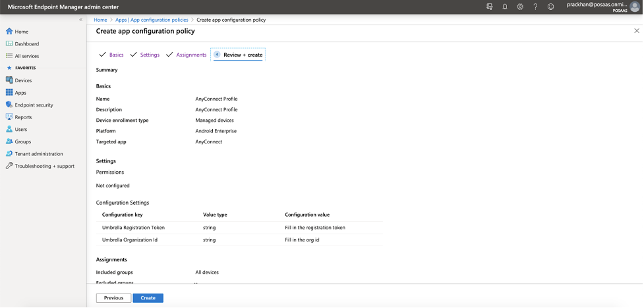644x308 pixels.
Task: Close the Create app configuration policy pane
Action: (x=637, y=31)
